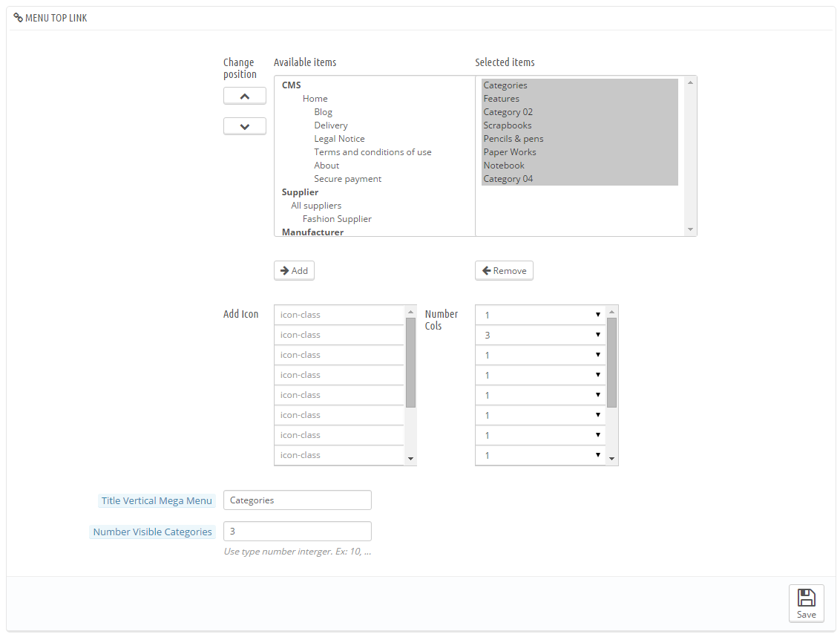The width and height of the screenshot is (840, 634).
Task: Click Add Icon list scroll down arrow
Action: (x=411, y=459)
